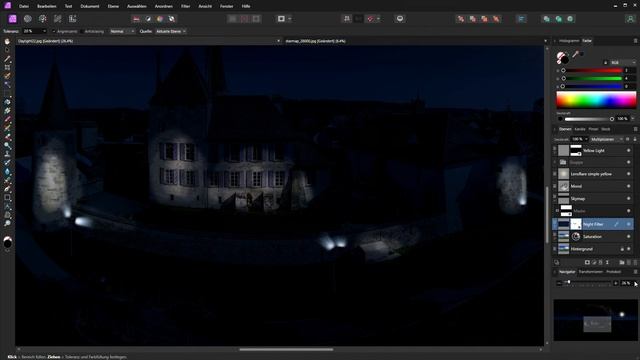This screenshot has height=360, width=640.
Task: Open the account icon in toolbar
Action: (631, 19)
